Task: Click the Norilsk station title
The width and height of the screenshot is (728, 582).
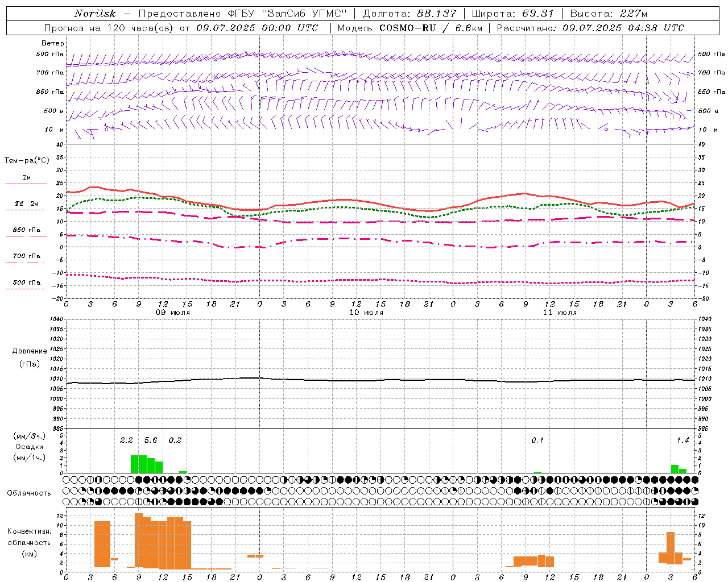Action: [x=95, y=14]
